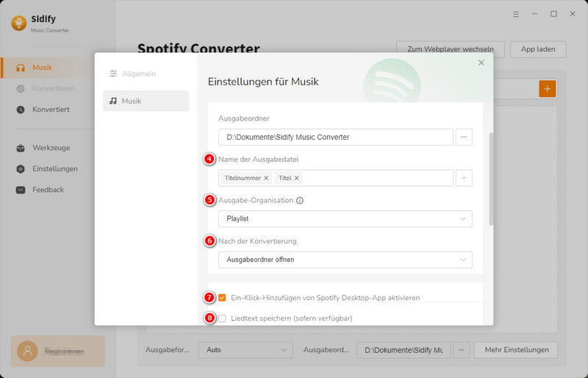Click the Einstellungen für Musik heading
Screen dimensions: 588x378
pos(263,82)
